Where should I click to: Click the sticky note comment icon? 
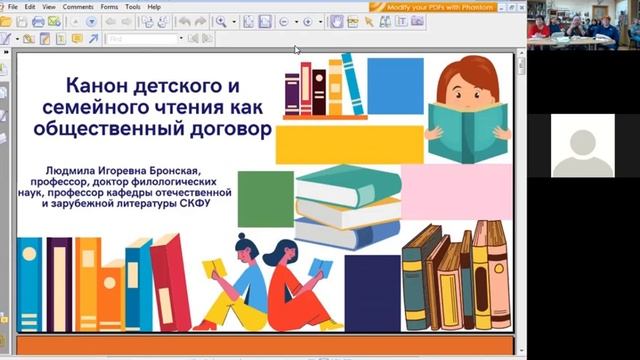pos(77,39)
